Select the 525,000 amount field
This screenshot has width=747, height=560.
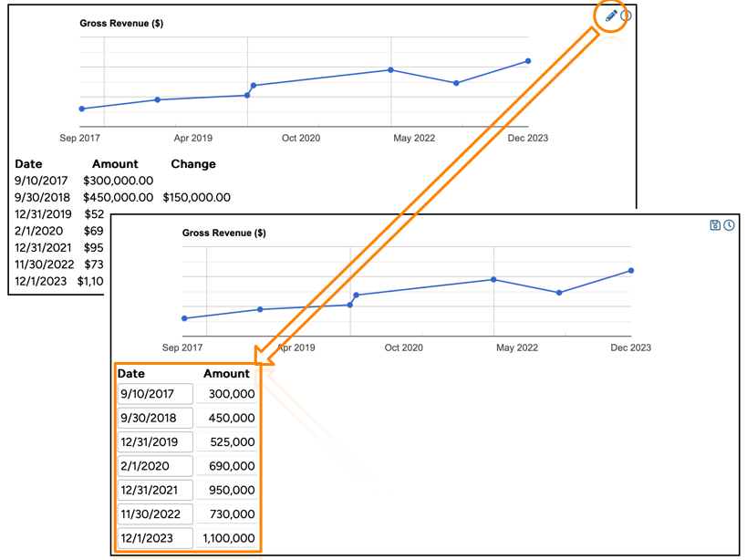[x=228, y=442]
